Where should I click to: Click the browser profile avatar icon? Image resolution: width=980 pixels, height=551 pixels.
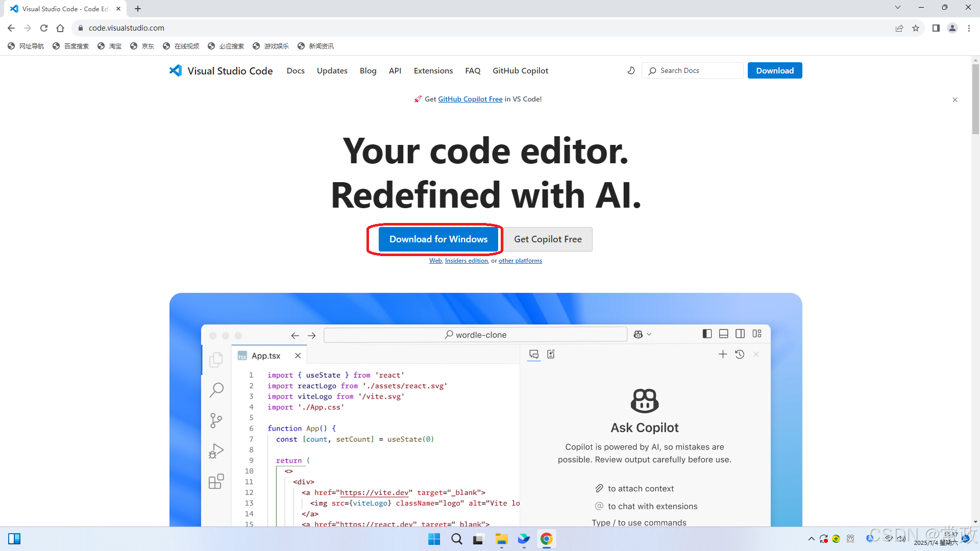[x=952, y=28]
